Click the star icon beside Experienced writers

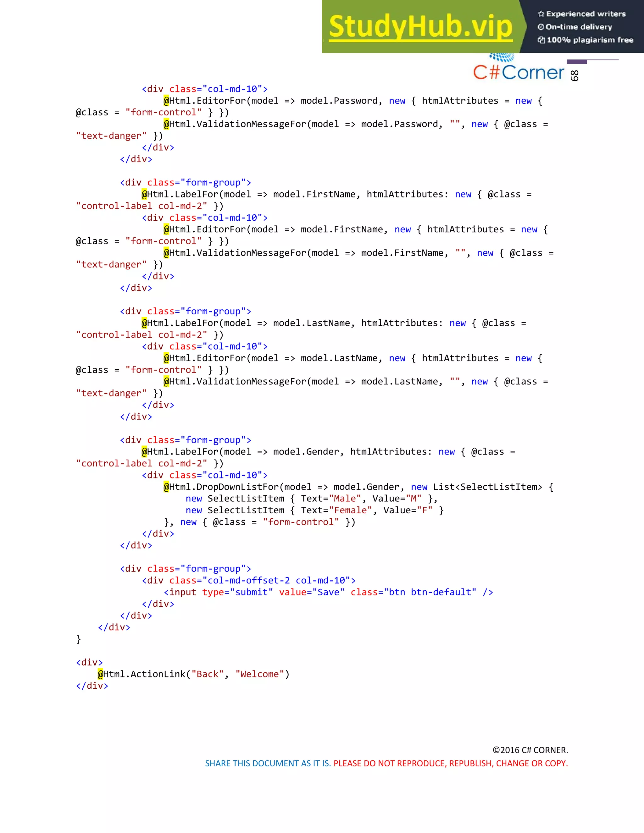coord(541,14)
